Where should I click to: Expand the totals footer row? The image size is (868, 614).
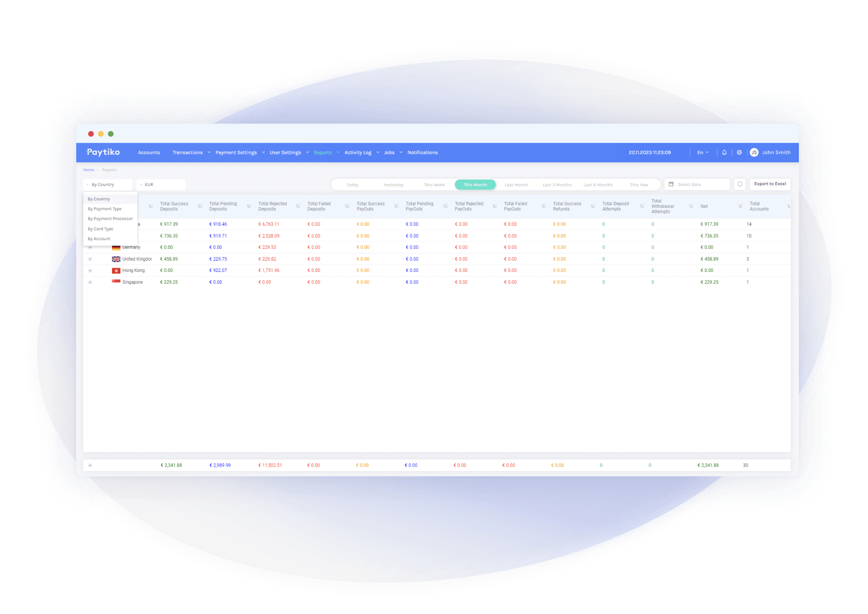point(90,465)
